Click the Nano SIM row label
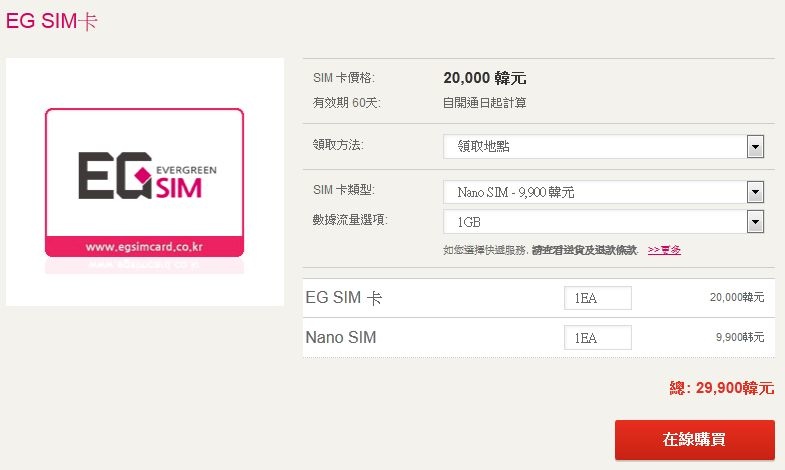Viewport: 785px width, 470px height. (341, 337)
